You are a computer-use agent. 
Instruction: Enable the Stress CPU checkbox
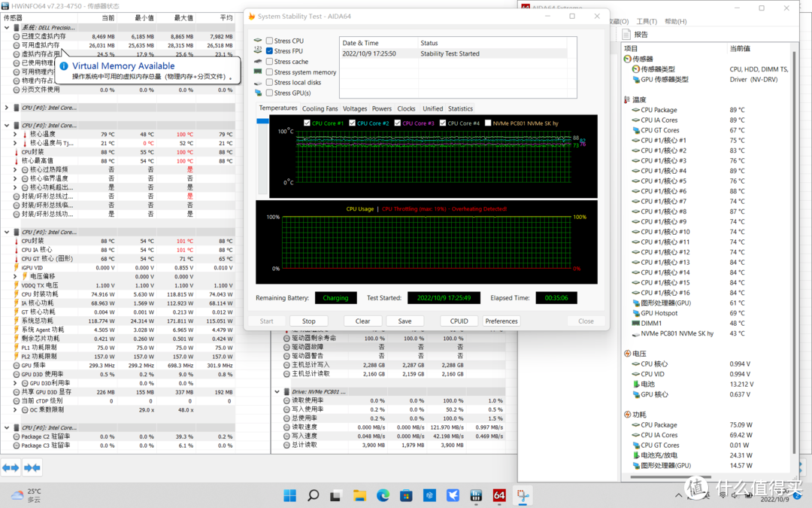point(269,41)
